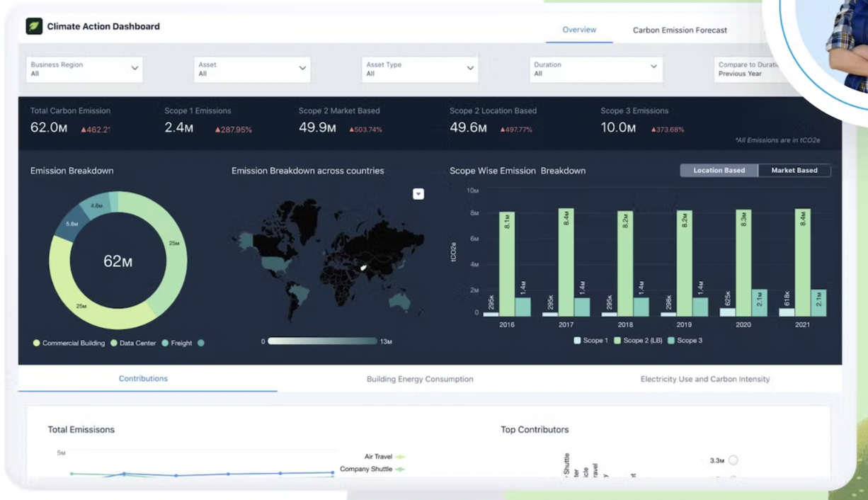868x500 pixels.
Task: Click the Scope 3 legend swatch
Action: (671, 341)
